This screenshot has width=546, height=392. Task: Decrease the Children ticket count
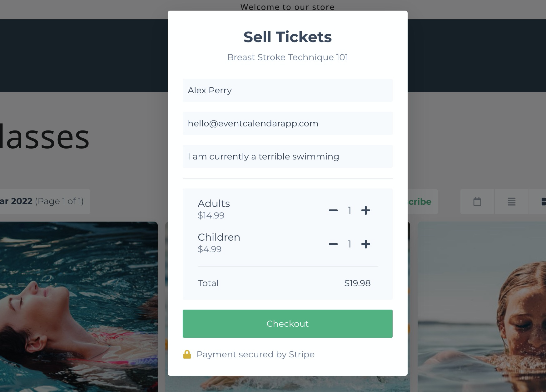pos(333,244)
